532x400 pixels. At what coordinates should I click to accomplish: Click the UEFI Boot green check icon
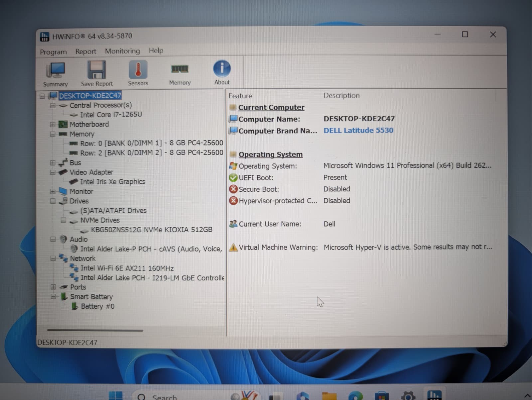pyautogui.click(x=233, y=178)
